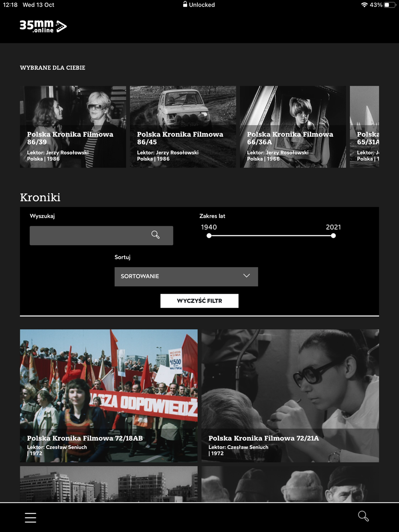399x532 pixels.
Task: Expand the SORTOWANIE dropdown
Action: [186, 276]
